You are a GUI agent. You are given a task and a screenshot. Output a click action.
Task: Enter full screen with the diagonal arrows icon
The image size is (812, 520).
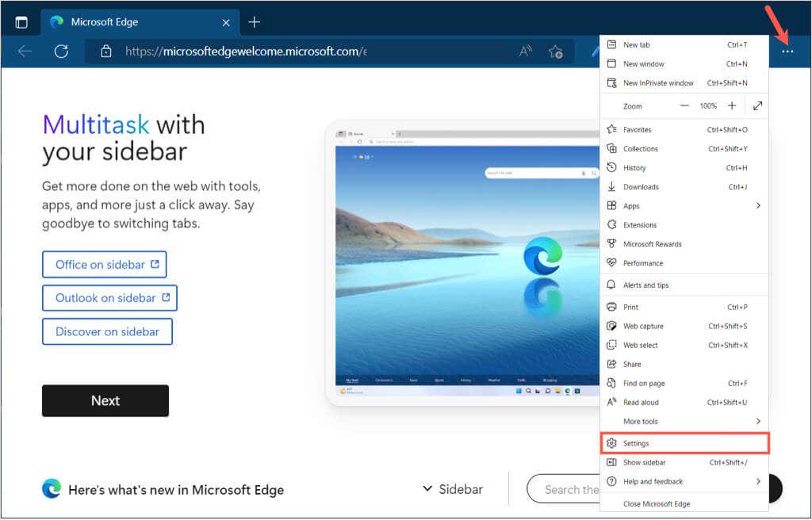click(758, 105)
